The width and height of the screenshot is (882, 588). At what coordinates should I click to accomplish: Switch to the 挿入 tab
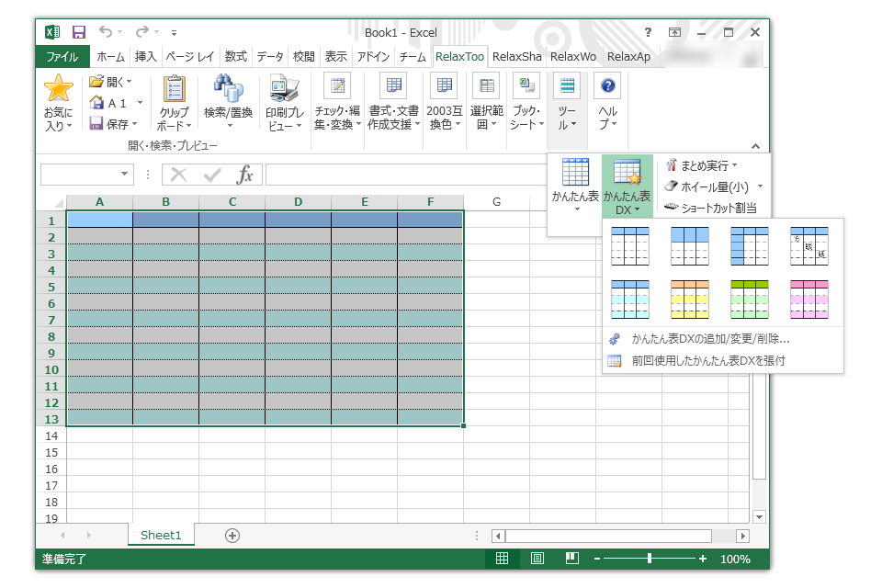(x=146, y=56)
